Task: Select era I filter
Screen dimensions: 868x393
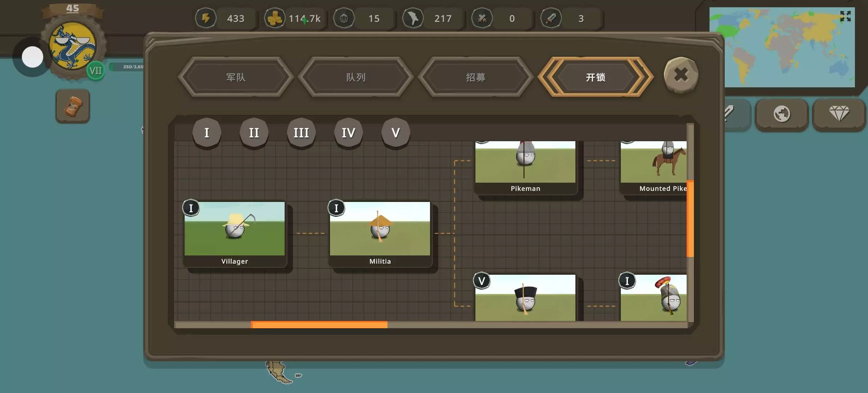Action: [206, 133]
